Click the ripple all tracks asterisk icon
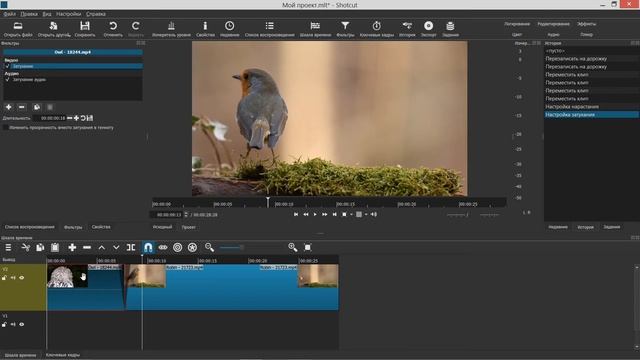The image size is (640, 360). pos(192,247)
